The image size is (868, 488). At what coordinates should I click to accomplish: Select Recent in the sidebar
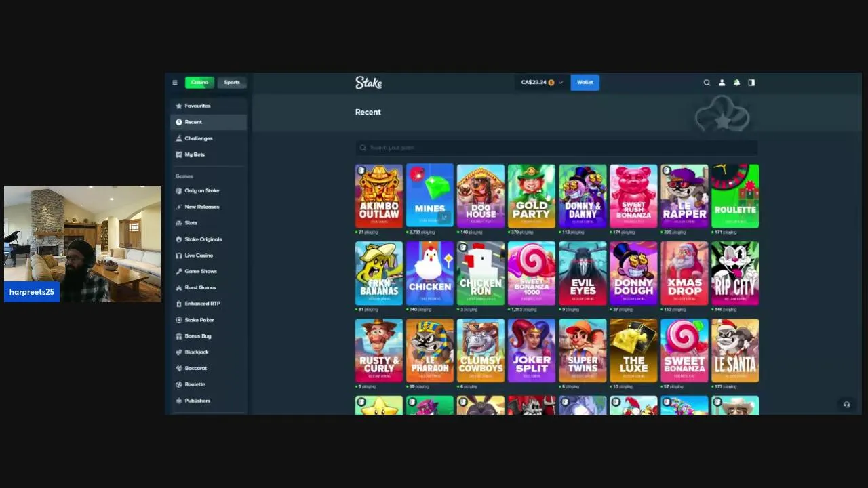click(x=208, y=122)
